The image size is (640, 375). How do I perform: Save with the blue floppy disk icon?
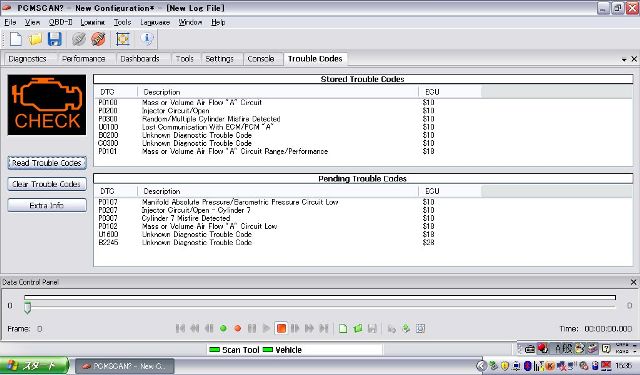pos(55,39)
